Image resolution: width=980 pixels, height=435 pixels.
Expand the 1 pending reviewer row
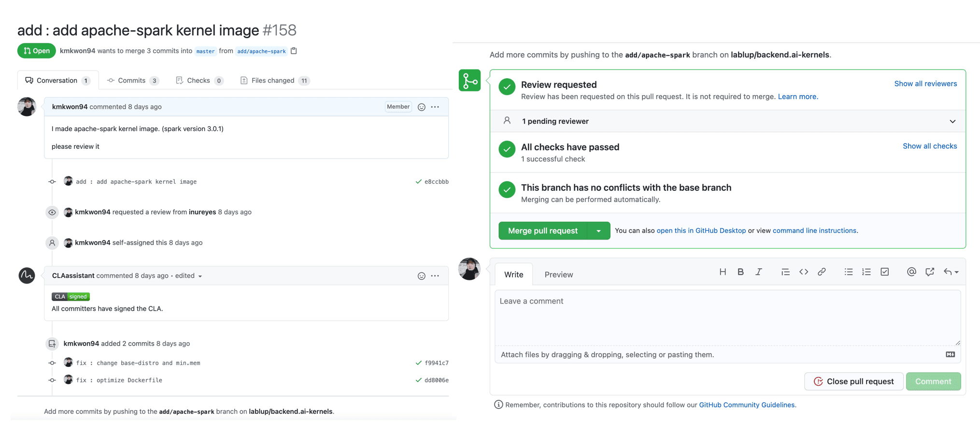(x=952, y=121)
